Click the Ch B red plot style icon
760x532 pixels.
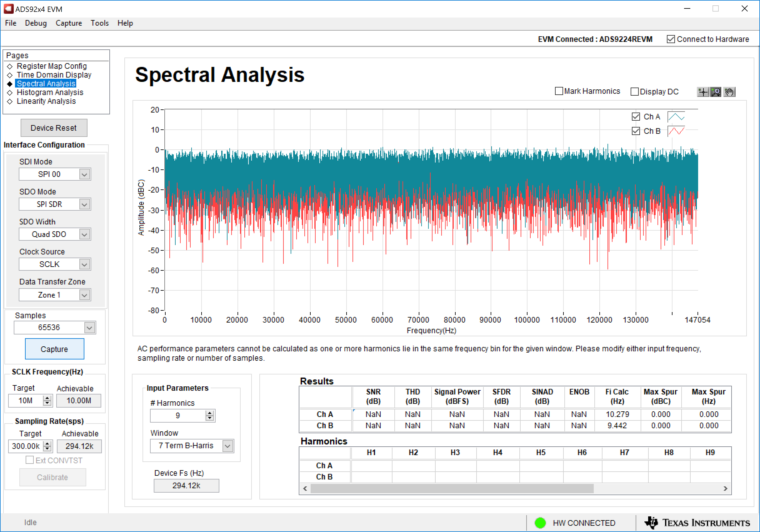[x=676, y=131]
